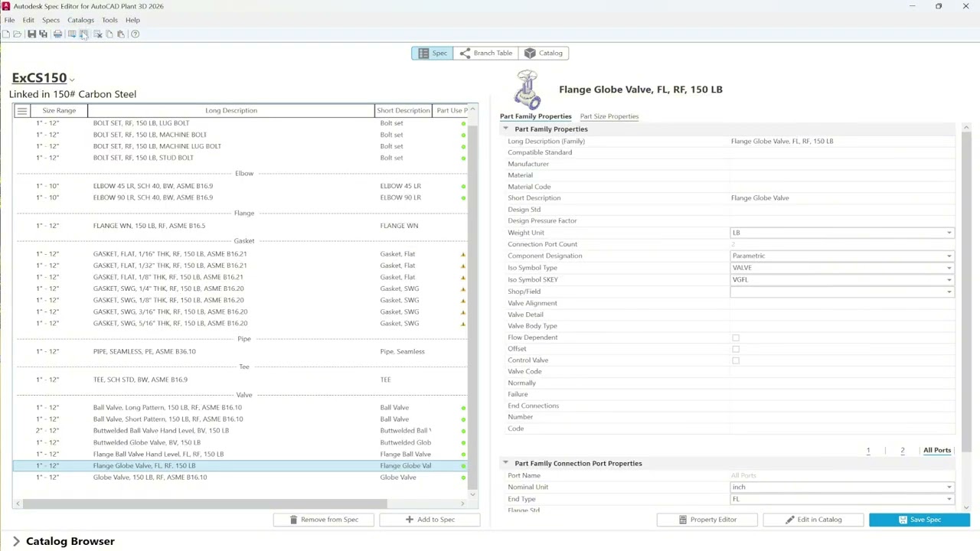Click the warning icon on GASKET, FLAT, 1/16" row
This screenshot has width=980, height=551.
(463, 254)
